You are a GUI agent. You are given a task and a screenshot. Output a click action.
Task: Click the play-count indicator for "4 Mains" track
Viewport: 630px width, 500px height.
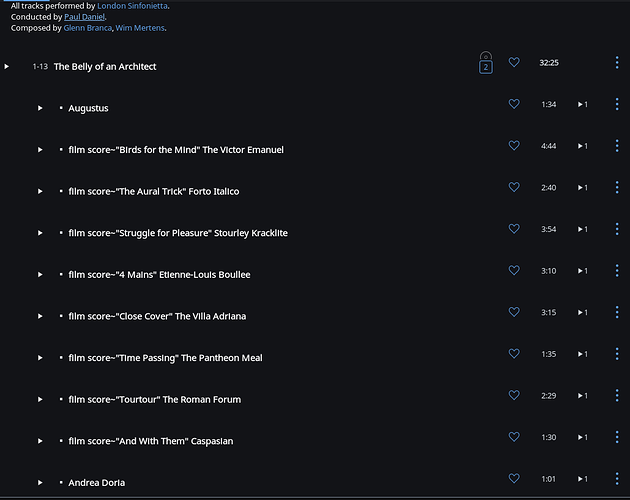click(x=583, y=271)
